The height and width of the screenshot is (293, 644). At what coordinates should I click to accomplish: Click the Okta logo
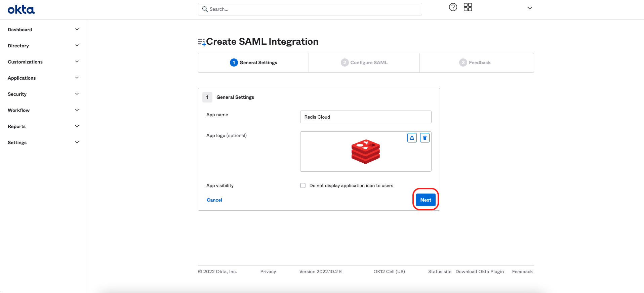[21, 9]
